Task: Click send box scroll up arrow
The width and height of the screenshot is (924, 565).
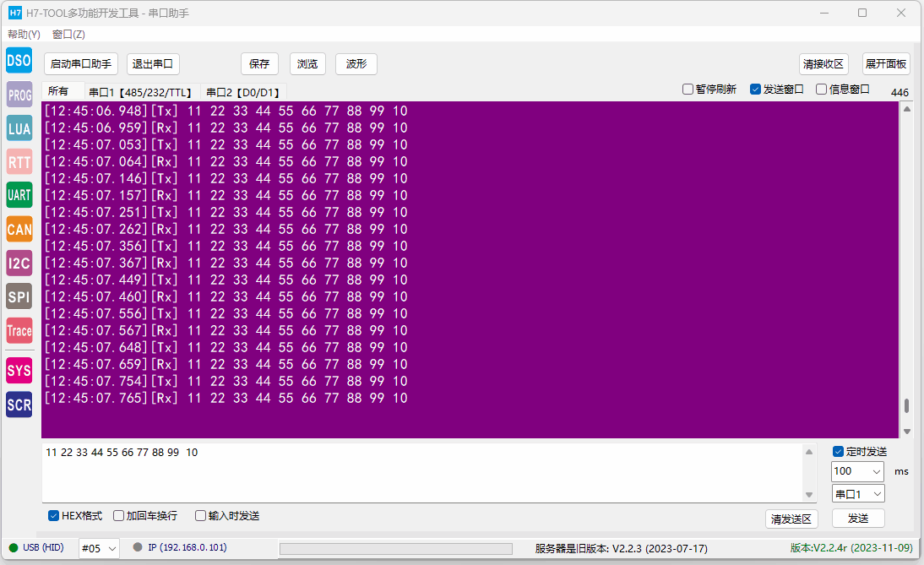Action: (x=809, y=452)
